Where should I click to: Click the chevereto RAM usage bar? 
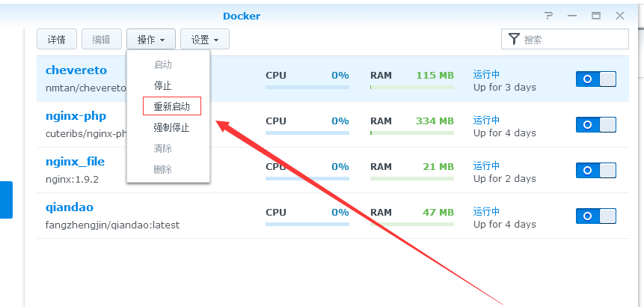click(412, 87)
